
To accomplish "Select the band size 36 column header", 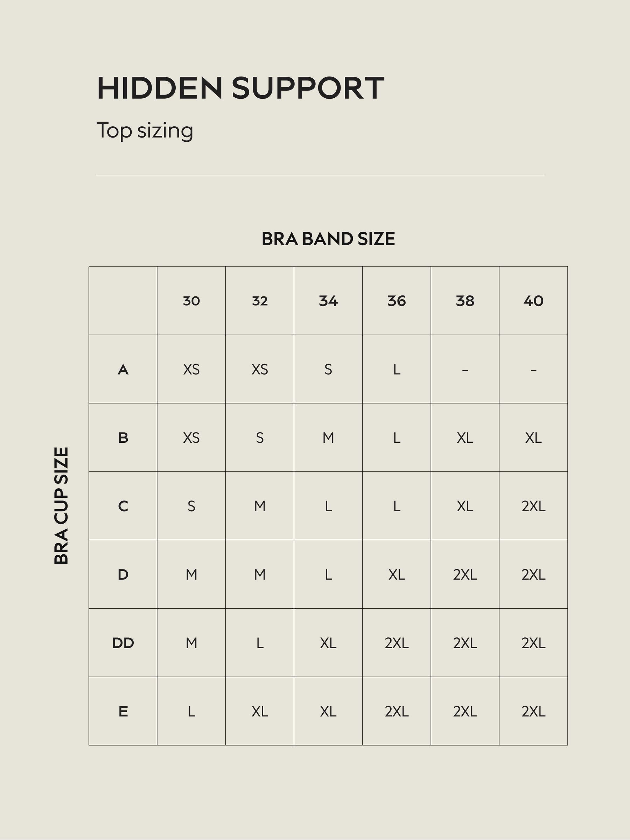I will point(397,301).
